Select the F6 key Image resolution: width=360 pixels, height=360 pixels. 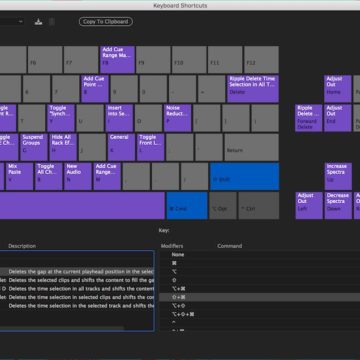45,60
